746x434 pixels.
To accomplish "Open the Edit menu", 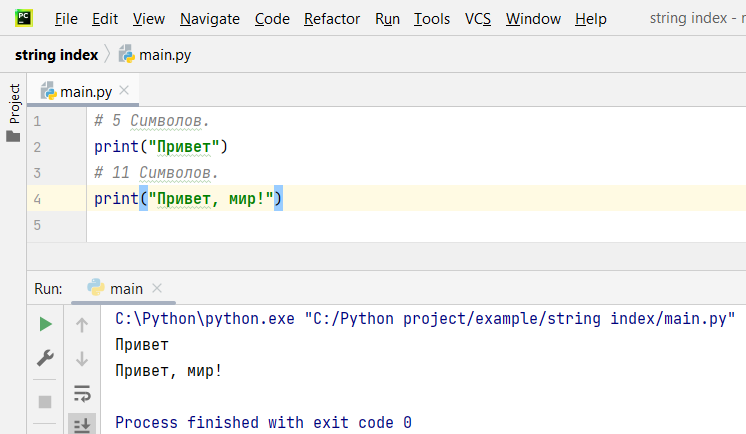I will pos(105,19).
